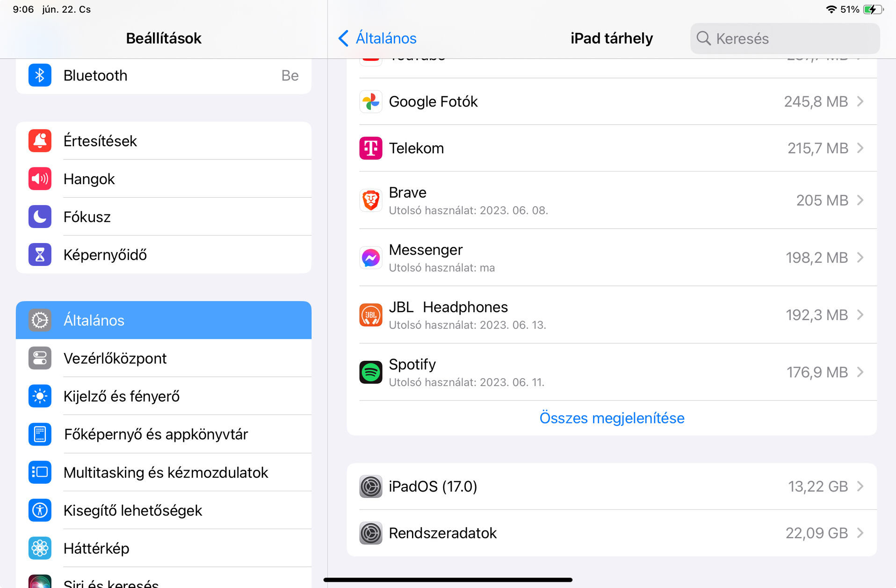896x588 pixels.
Task: Tap the Google Fotók app icon
Action: pyautogui.click(x=371, y=101)
